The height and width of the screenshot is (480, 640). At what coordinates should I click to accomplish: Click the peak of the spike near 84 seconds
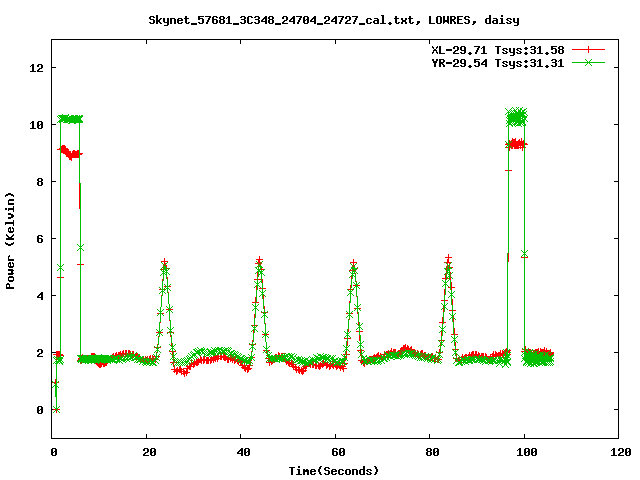coord(449,259)
